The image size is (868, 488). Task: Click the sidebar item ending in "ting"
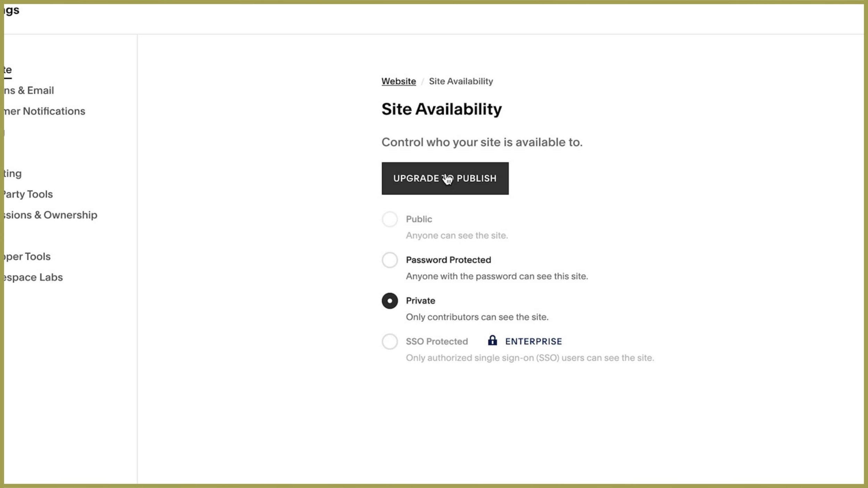[x=13, y=174]
